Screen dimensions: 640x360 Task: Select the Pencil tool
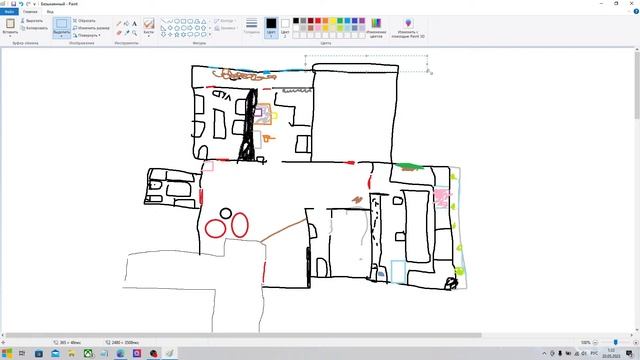tap(119, 24)
